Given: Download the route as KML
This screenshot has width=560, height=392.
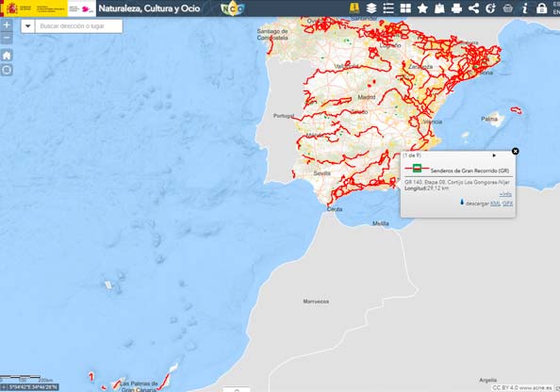Looking at the screenshot, I should pos(495,204).
